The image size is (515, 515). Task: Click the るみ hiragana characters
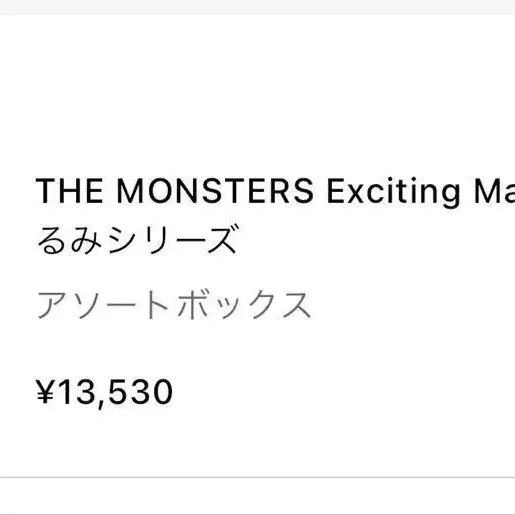(x=69, y=240)
